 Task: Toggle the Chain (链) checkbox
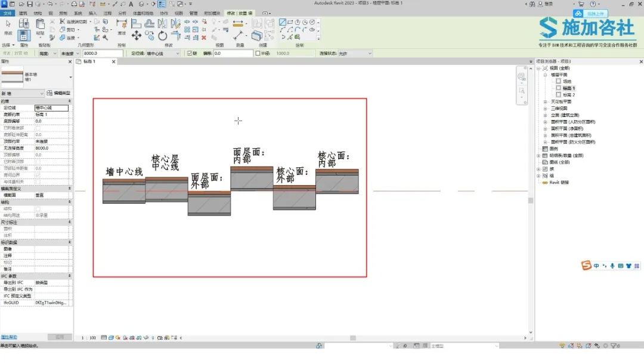click(190, 54)
